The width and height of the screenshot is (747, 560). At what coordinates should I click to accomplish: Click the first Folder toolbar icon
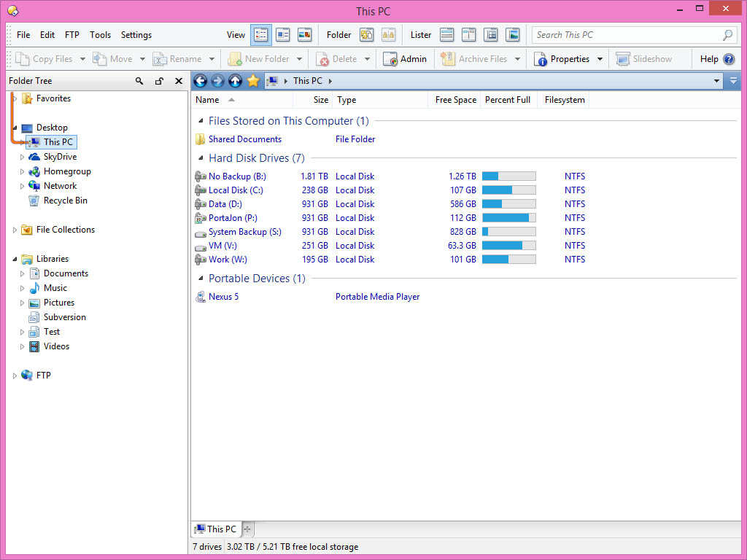tap(366, 34)
